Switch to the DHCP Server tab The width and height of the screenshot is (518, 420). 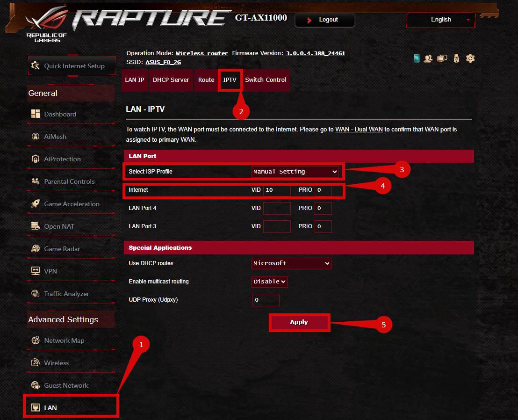point(171,80)
